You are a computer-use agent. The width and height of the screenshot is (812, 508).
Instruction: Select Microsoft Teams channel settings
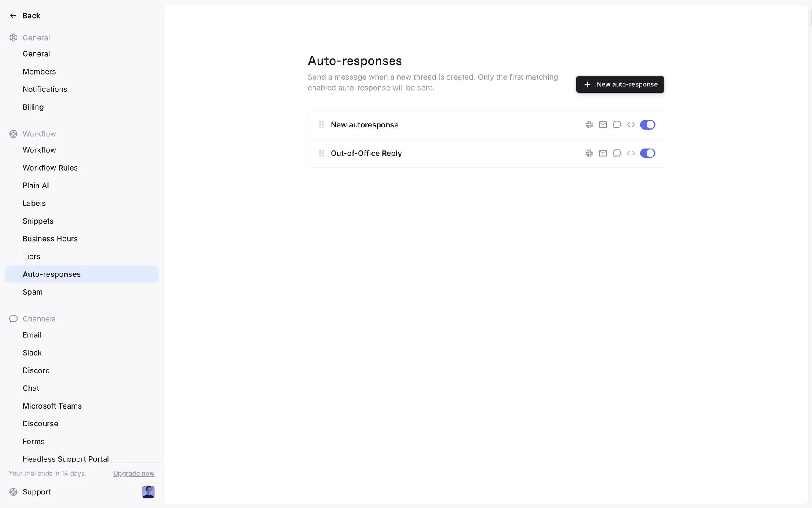pos(52,406)
